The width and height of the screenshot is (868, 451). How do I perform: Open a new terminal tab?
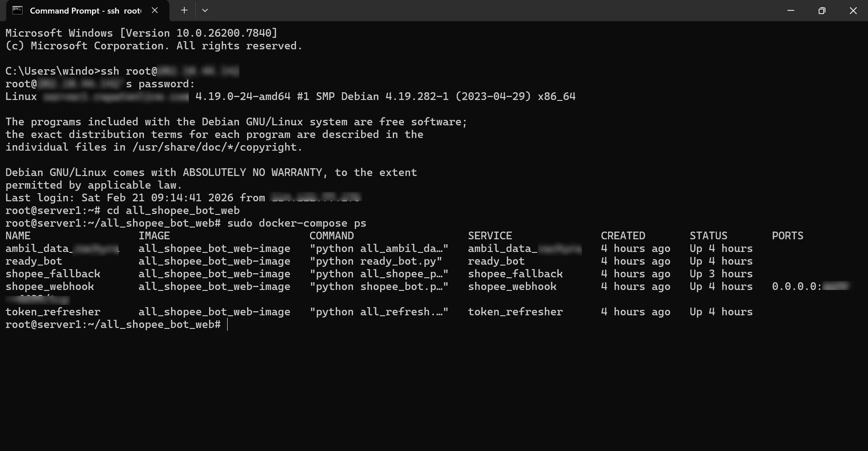(x=184, y=10)
